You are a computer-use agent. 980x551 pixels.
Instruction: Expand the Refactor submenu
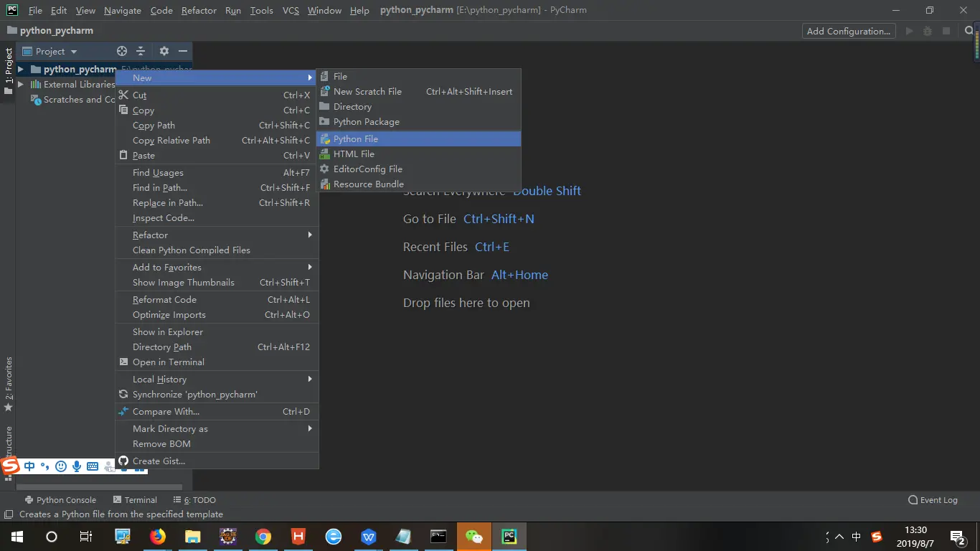(x=217, y=235)
